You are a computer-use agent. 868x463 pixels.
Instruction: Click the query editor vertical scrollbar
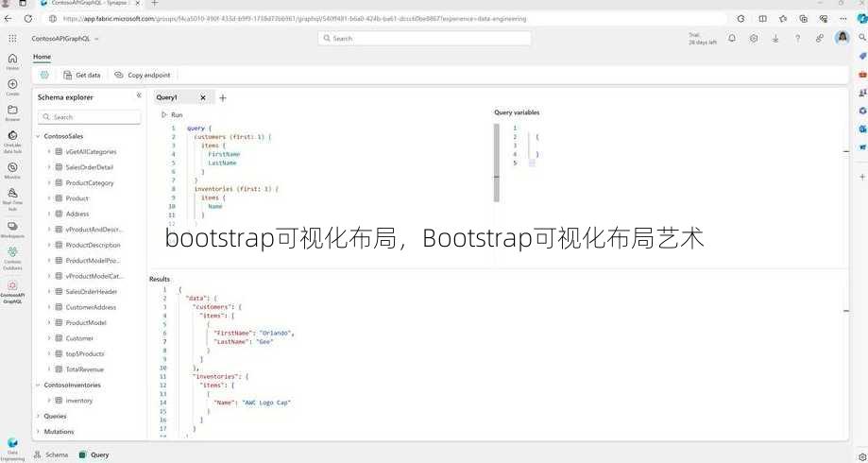(496, 163)
